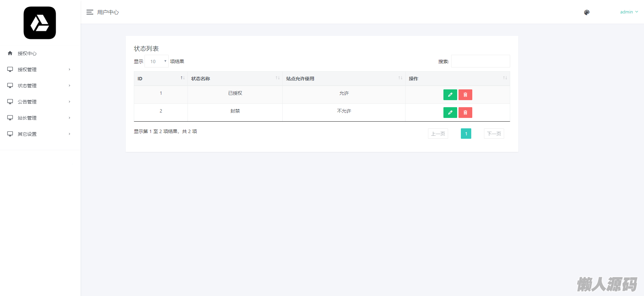Click the hamburger menu toggle icon

click(90, 12)
